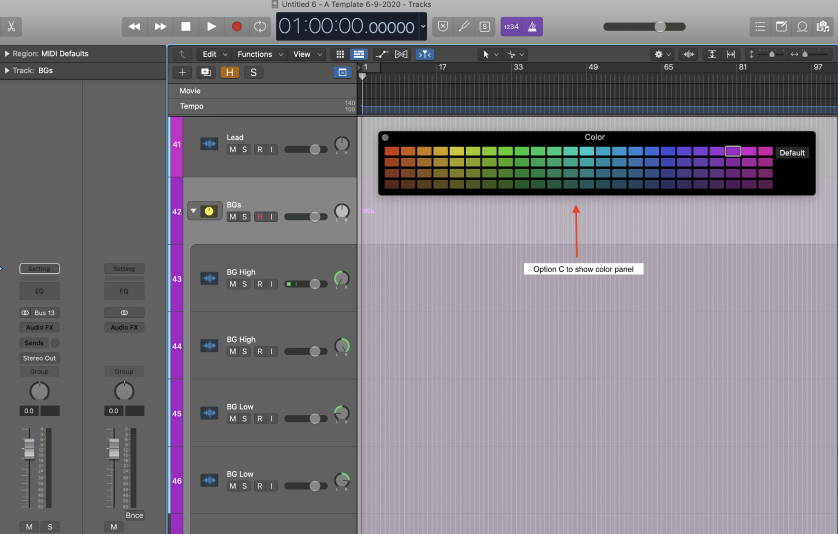Start playback with the Play button
Image resolution: width=838 pixels, height=534 pixels.
click(x=211, y=26)
